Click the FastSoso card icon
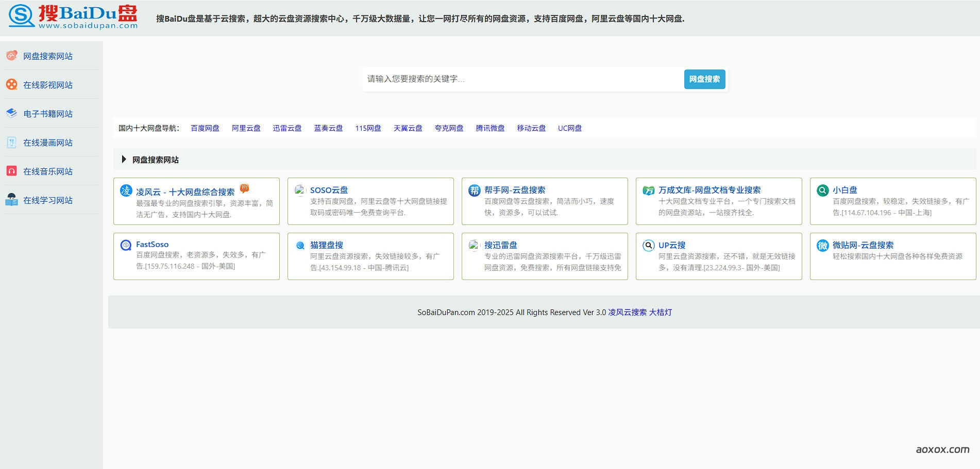 [126, 245]
